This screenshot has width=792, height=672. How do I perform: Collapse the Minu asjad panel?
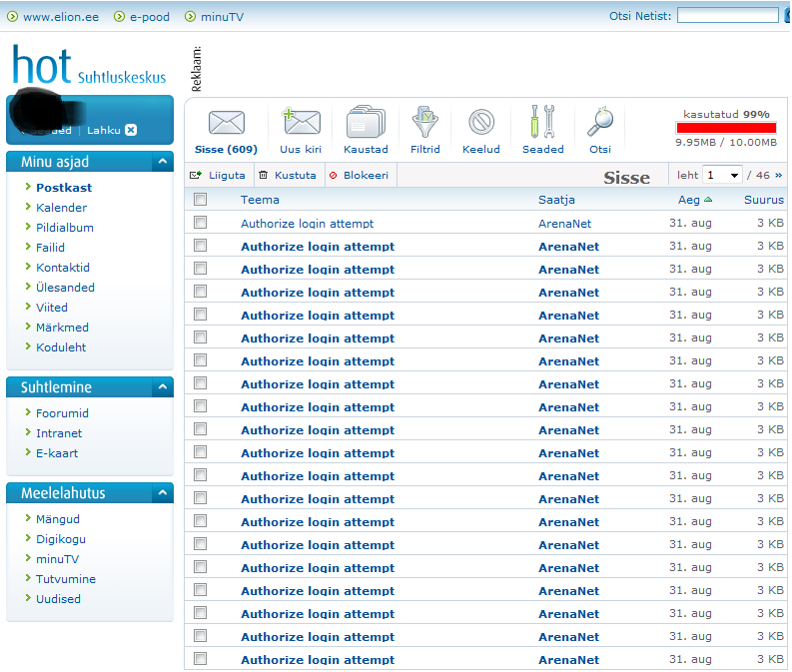(x=163, y=162)
